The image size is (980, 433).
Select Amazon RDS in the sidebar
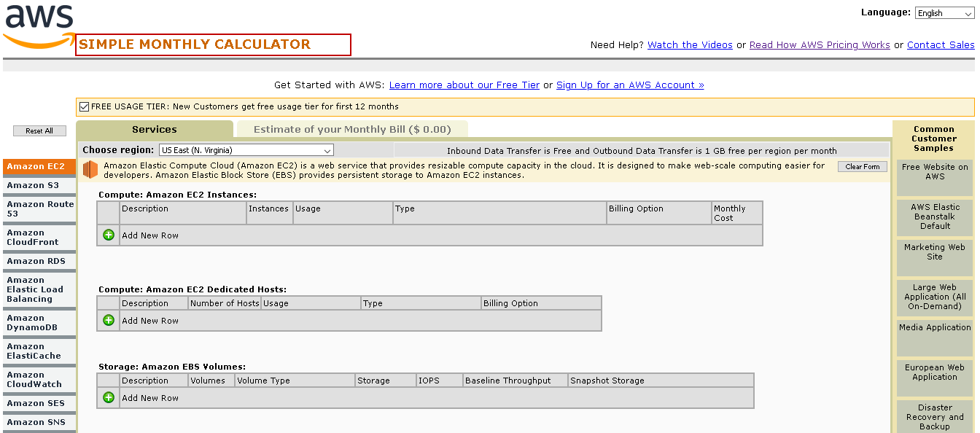[39, 261]
